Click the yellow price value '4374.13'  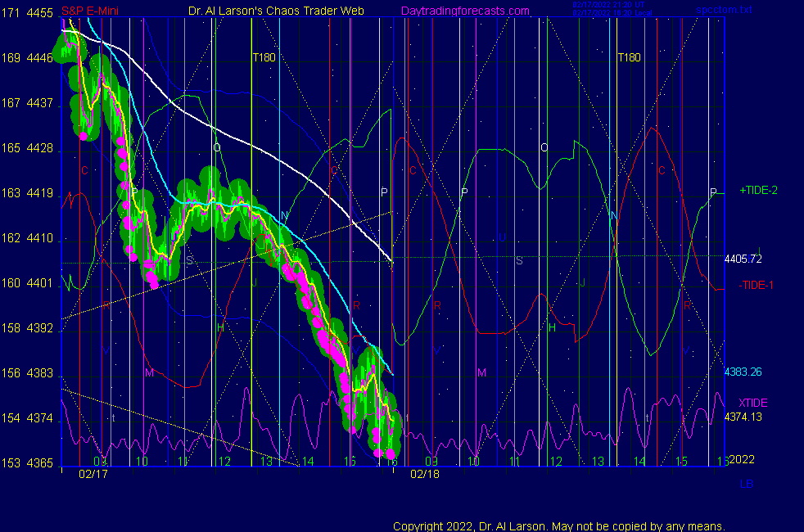pos(743,417)
